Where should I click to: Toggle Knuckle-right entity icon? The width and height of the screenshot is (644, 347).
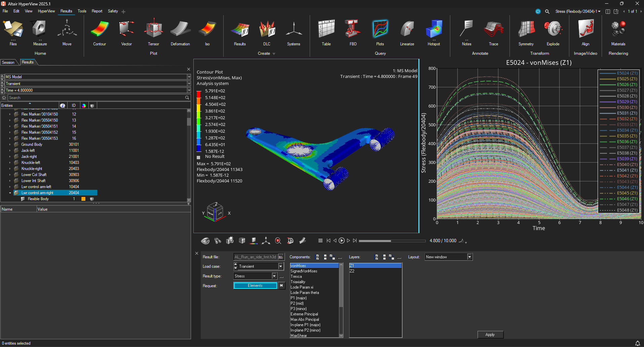coord(16,169)
